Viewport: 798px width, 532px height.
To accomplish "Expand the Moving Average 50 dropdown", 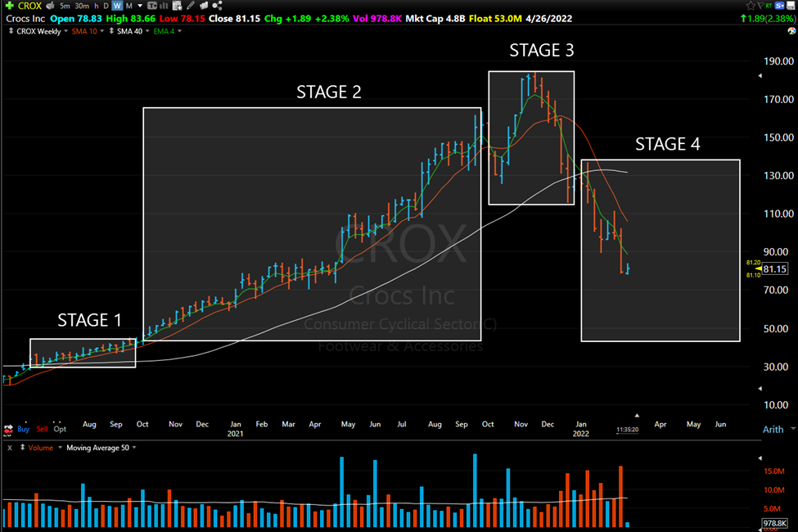I will pos(134,448).
